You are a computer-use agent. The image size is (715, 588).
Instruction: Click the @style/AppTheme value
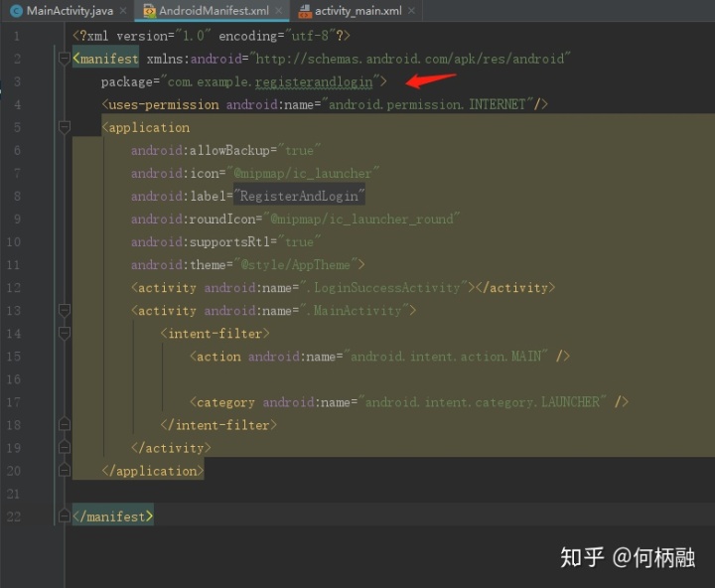(296, 264)
